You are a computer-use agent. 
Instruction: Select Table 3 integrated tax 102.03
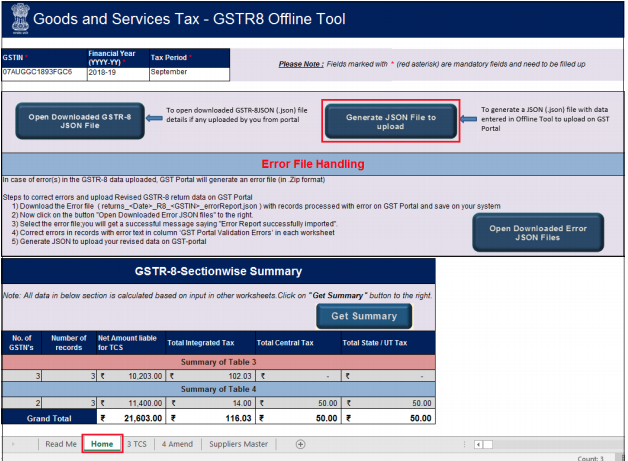tap(211, 376)
